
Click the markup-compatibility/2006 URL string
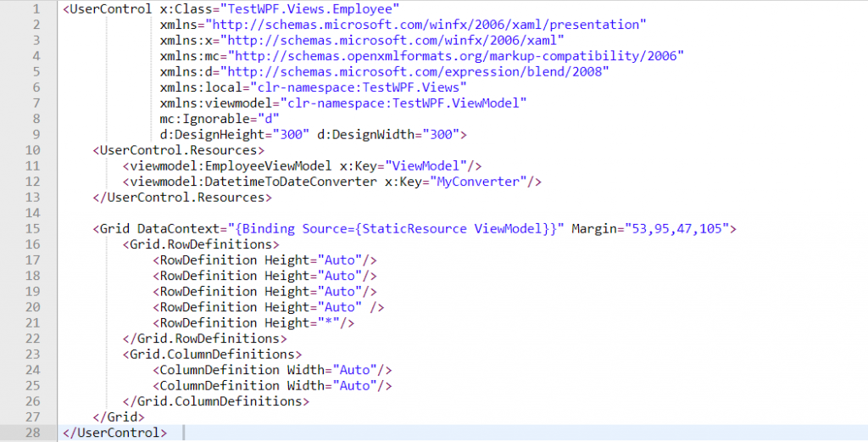tap(456, 56)
